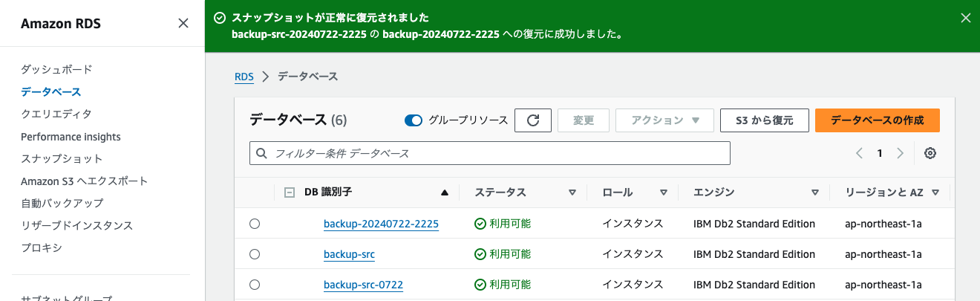The width and height of the screenshot is (980, 301).
Task: Open the アクション dropdown menu
Action: (665, 120)
